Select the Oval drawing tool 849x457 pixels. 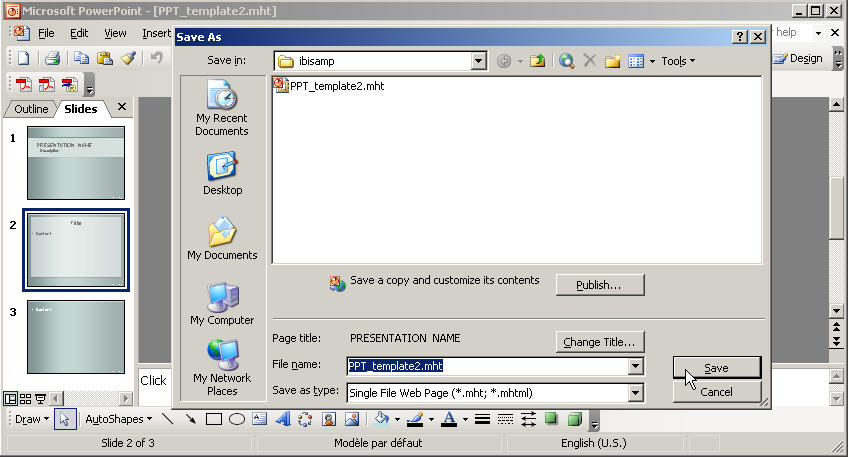[237, 419]
